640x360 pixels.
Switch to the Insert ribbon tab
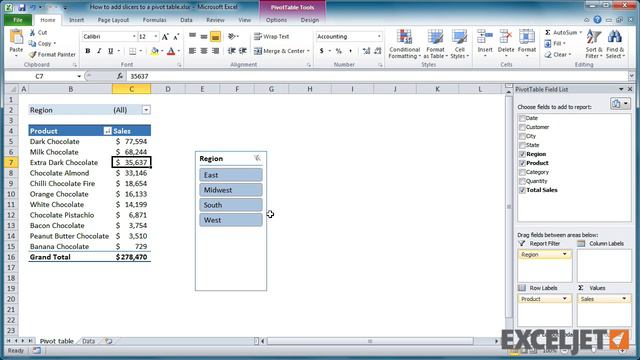[76, 20]
